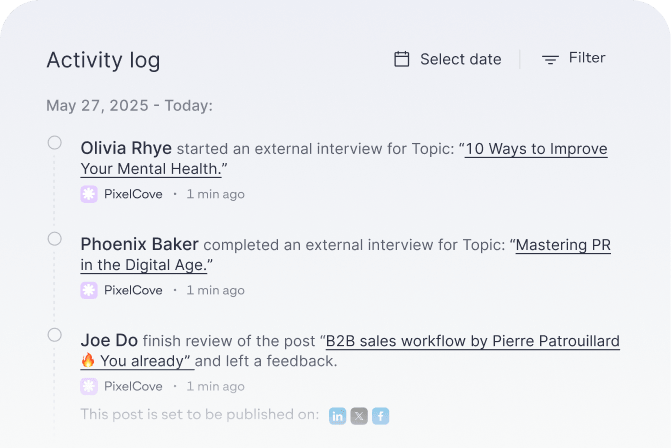This screenshot has height=448, width=671.
Task: Click "1 min ago" under Phoenix Baker entry
Action: click(x=215, y=291)
